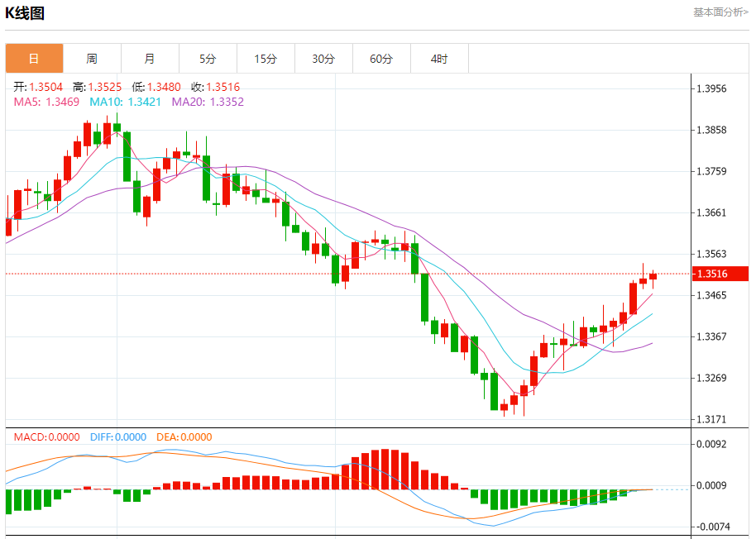This screenshot has width=756, height=539.
Task: Click the MA5: 1.3469 indicator label
Action: [x=46, y=102]
